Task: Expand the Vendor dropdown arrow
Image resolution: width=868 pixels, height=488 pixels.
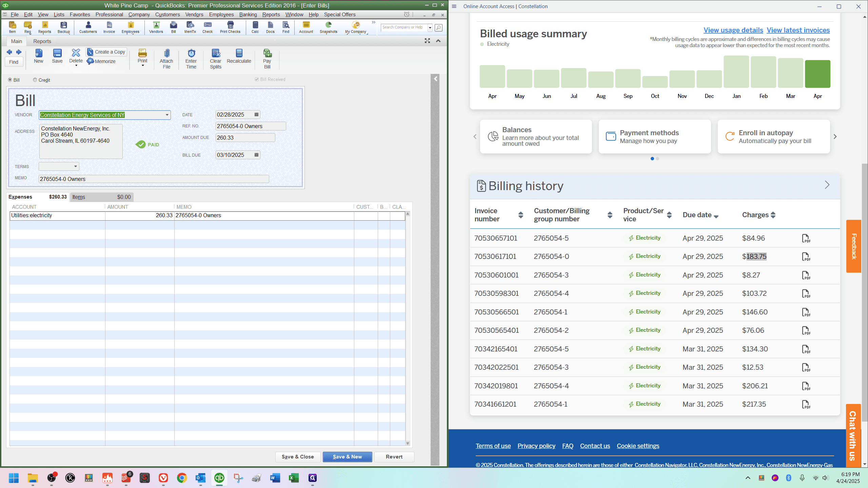Action: click(x=167, y=115)
